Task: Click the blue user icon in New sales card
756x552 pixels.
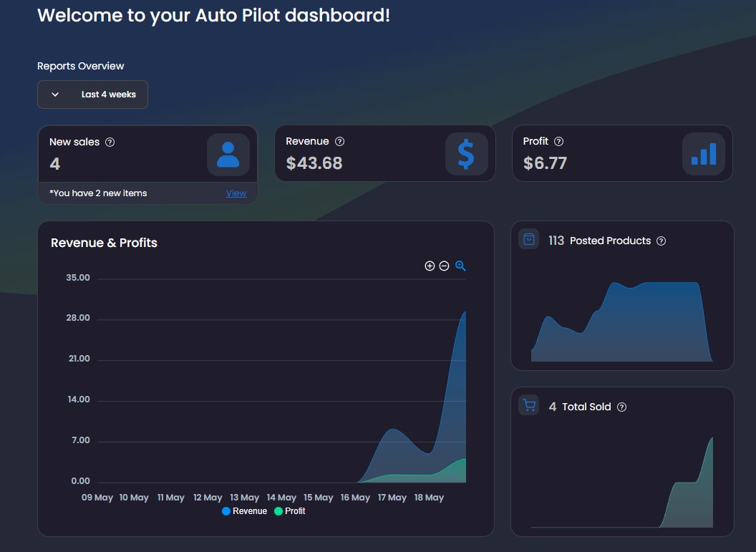Action: (228, 154)
